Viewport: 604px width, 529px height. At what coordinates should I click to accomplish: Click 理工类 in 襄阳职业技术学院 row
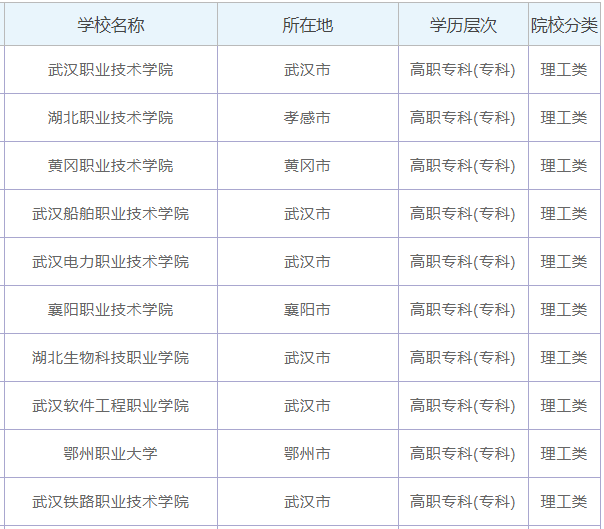tap(564, 309)
